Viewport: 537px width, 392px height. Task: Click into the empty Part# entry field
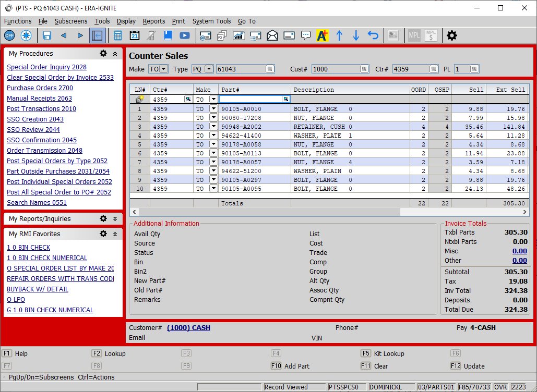tap(250, 99)
